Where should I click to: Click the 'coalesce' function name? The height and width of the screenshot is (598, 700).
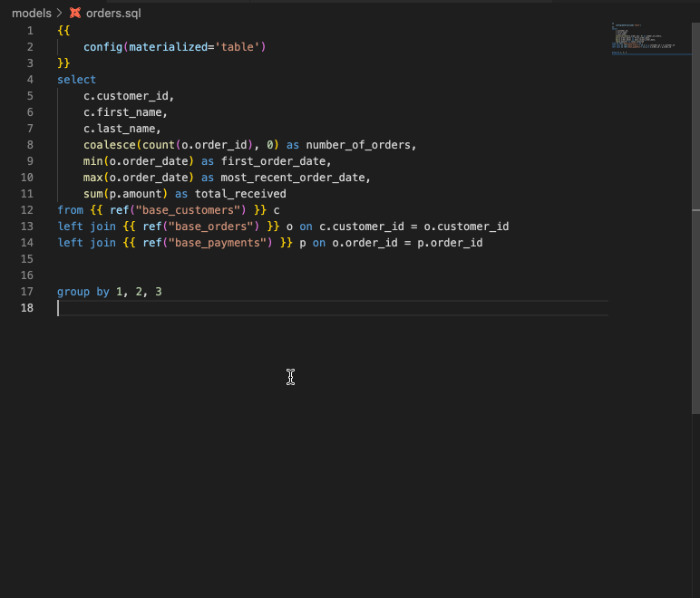(110, 145)
